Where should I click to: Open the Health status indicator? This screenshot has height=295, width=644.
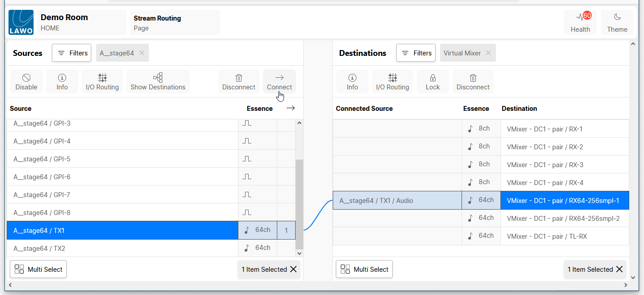pos(580,22)
